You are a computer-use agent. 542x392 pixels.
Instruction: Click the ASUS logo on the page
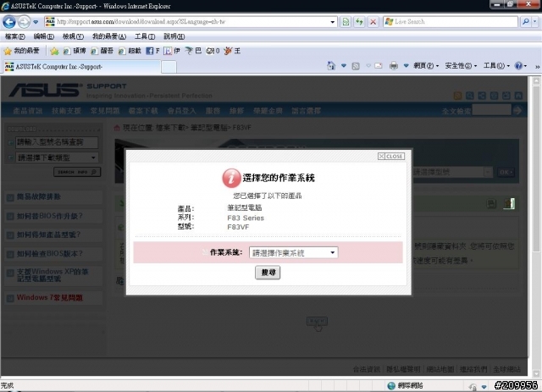(45, 90)
